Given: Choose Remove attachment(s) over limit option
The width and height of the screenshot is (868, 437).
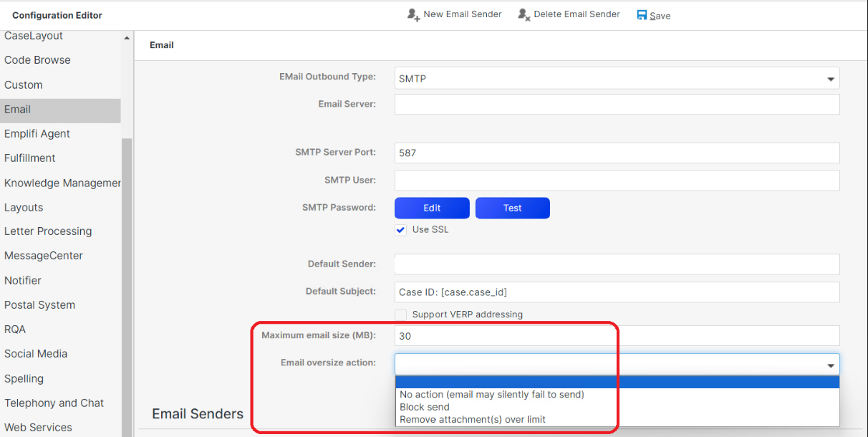Looking at the screenshot, I should coord(473,420).
